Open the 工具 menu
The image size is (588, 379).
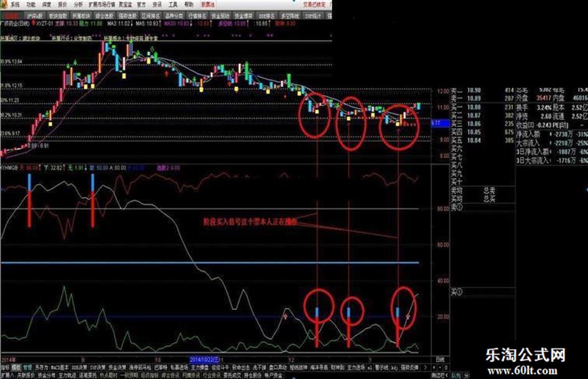pos(173,5)
